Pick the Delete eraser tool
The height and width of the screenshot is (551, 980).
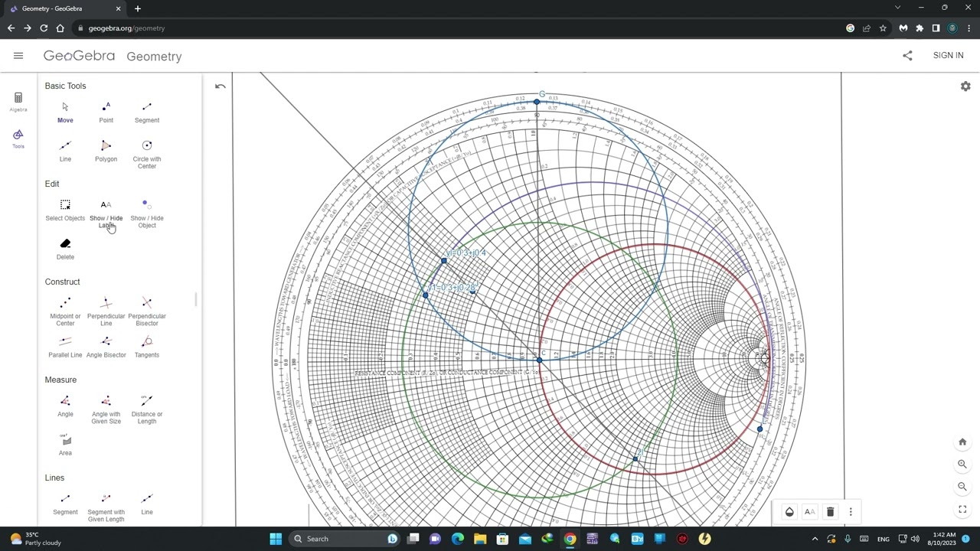[65, 249]
